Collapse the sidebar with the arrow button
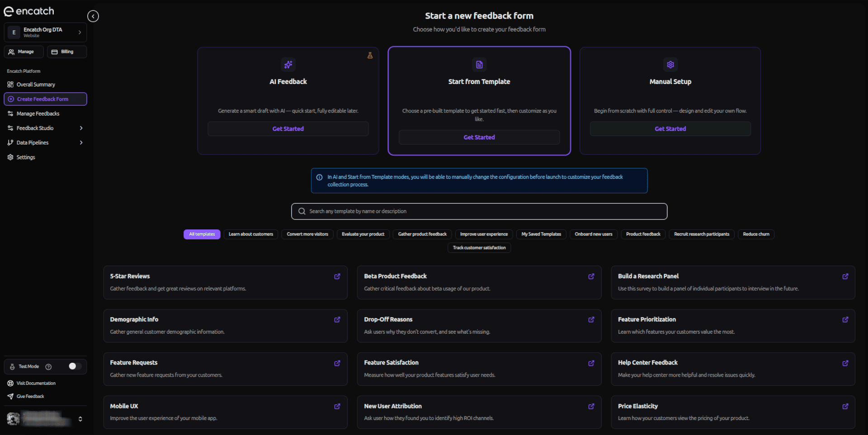 pos(93,16)
